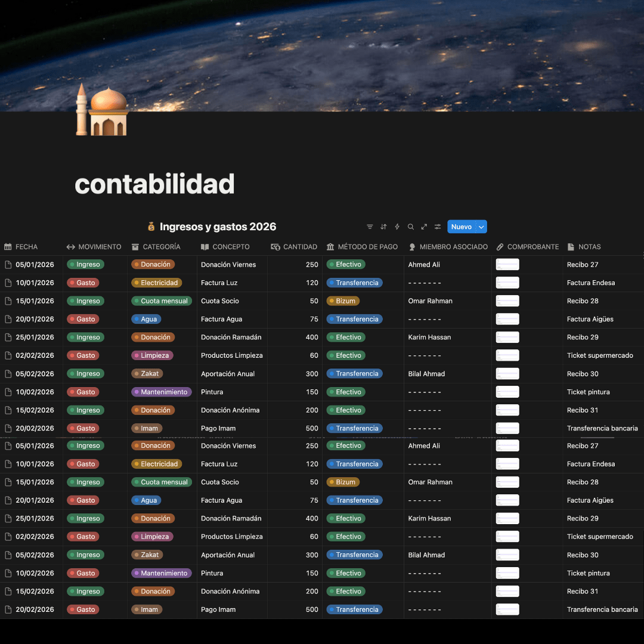The width and height of the screenshot is (644, 644).
Task: Click quantity 500 in the bottommost row
Action: 312,609
